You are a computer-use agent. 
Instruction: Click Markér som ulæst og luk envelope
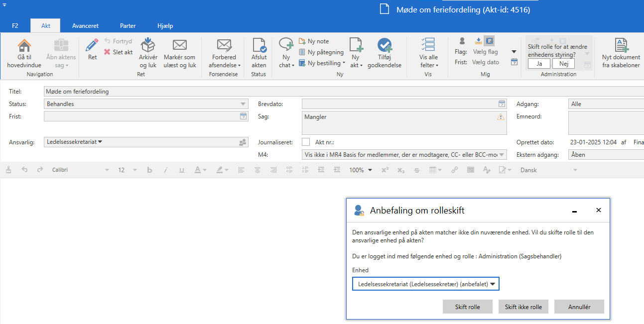179,46
